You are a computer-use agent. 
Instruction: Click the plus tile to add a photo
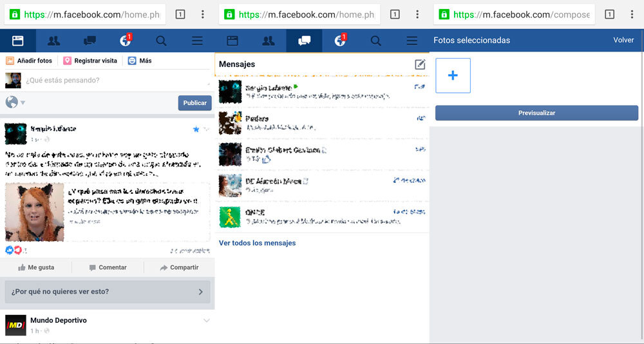453,75
